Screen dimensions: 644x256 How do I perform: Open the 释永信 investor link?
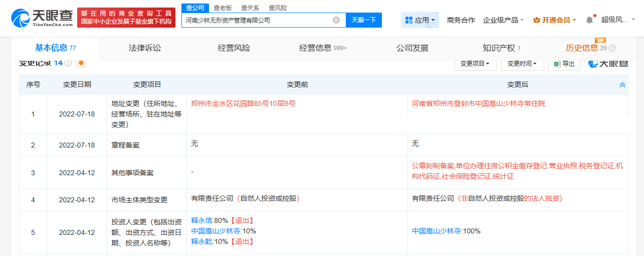(201, 220)
